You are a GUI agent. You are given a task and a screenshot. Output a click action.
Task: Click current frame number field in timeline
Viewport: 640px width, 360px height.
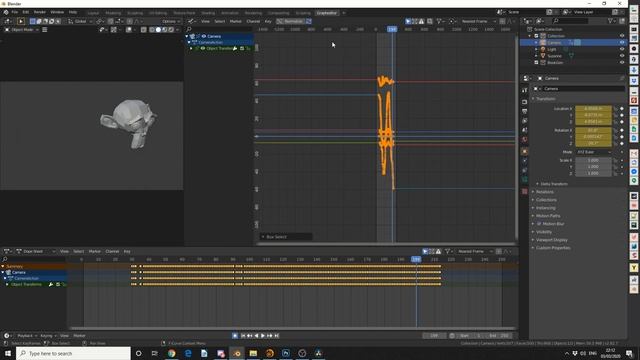434,336
